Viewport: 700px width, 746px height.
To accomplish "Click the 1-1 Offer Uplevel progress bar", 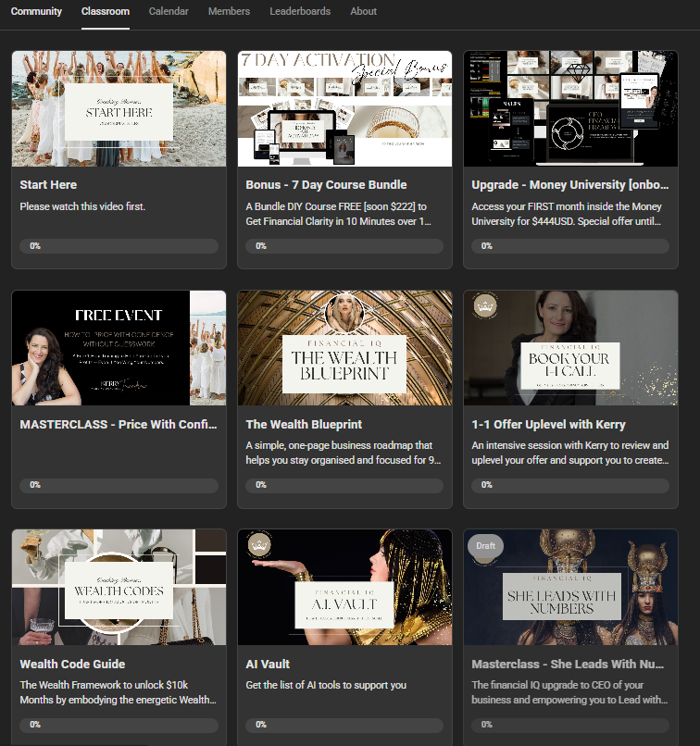I will point(570,485).
